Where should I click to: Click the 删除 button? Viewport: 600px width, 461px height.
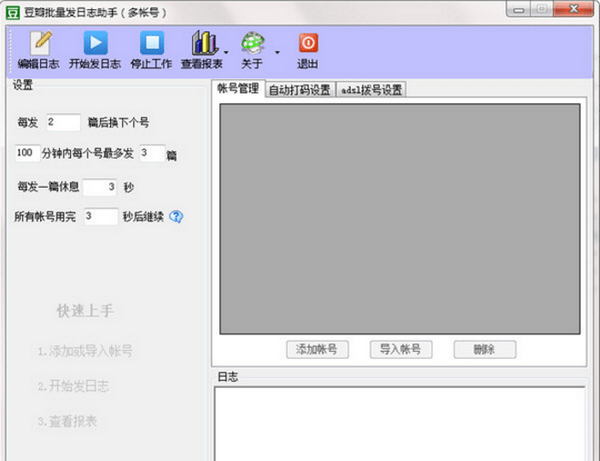pyautogui.click(x=485, y=349)
